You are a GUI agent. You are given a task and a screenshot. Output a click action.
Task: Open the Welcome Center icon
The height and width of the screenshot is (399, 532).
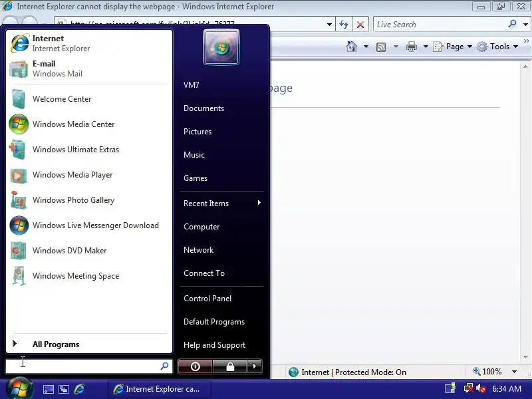pyautogui.click(x=19, y=99)
